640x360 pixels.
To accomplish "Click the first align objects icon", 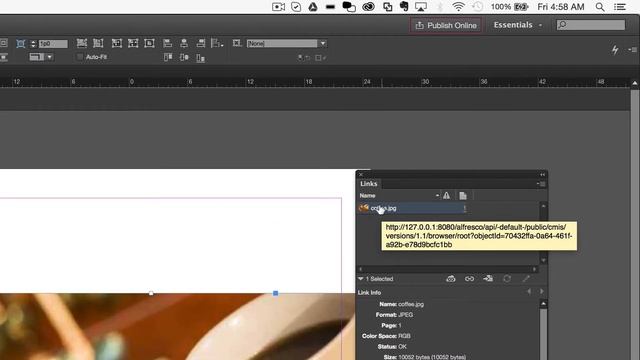I will point(167,43).
